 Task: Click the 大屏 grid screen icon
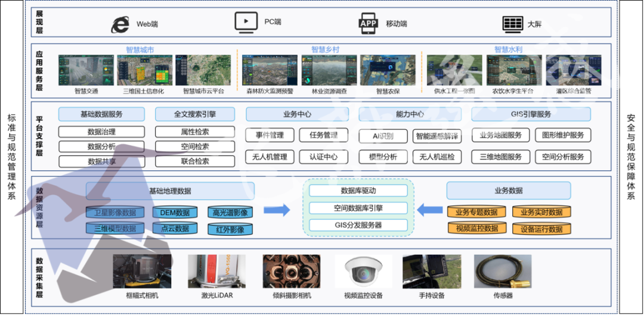pos(512,24)
